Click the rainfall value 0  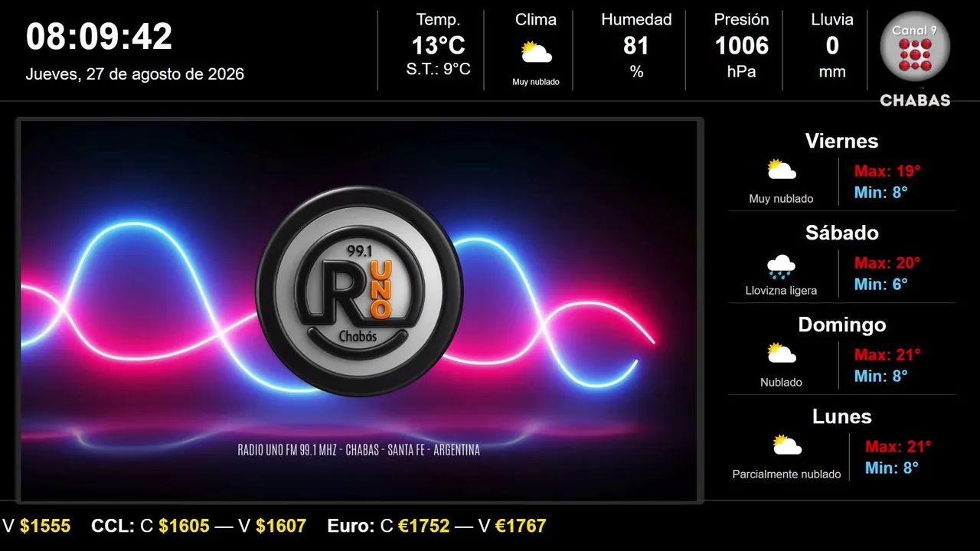832,46
